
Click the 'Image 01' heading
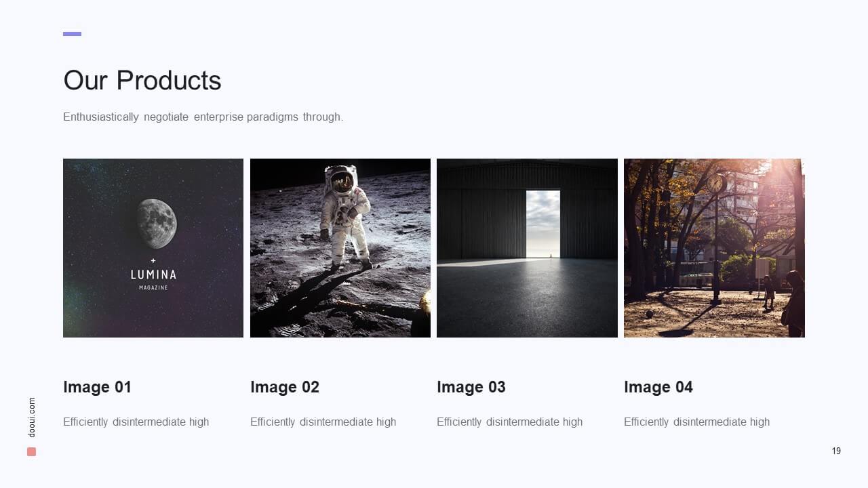pyautogui.click(x=97, y=387)
